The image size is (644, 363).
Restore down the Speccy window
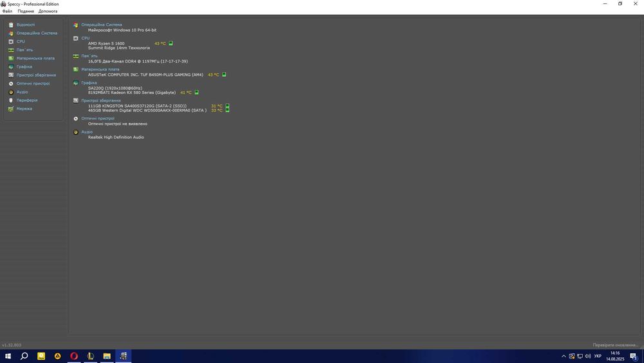pos(620,4)
